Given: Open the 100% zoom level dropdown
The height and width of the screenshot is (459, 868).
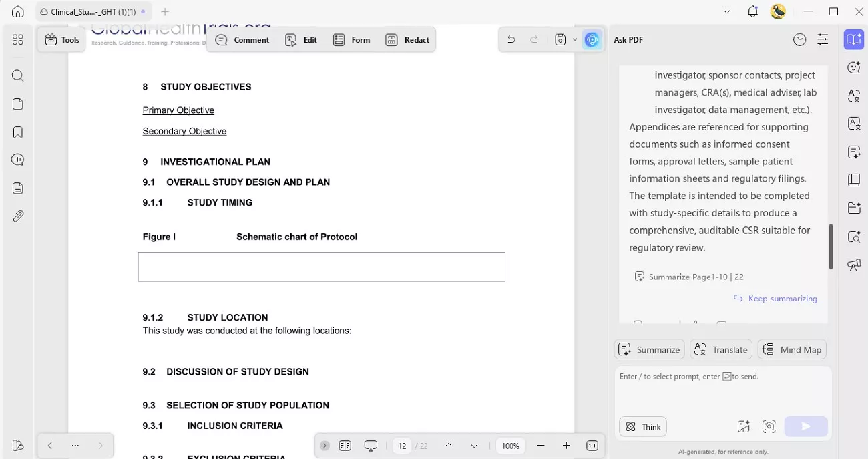Looking at the screenshot, I should click(510, 445).
